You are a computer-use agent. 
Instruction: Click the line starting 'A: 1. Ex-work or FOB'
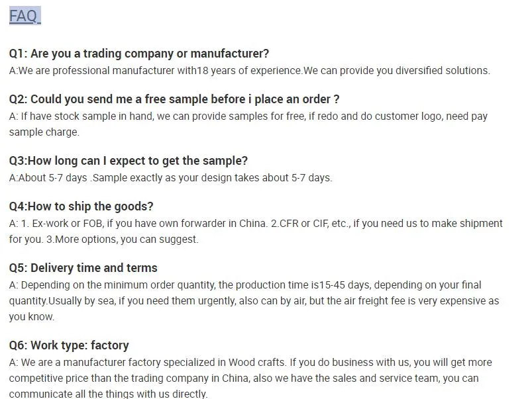256,224
